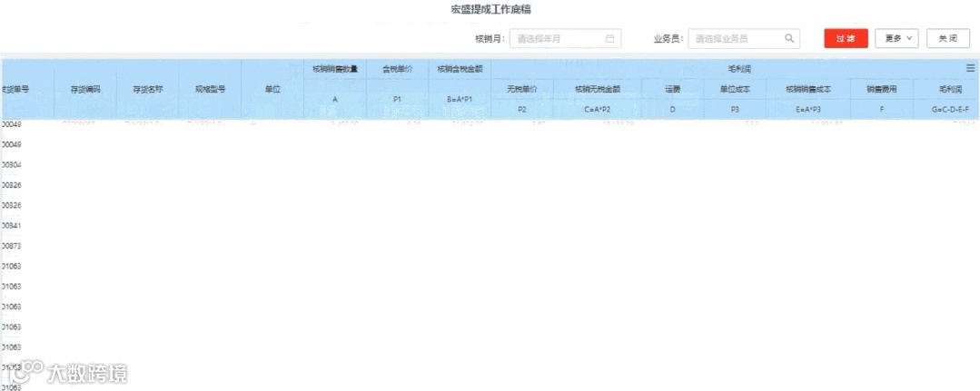Screen dimensions: 980x391
Task: Expand the 更多 dropdown button
Action: coord(896,38)
